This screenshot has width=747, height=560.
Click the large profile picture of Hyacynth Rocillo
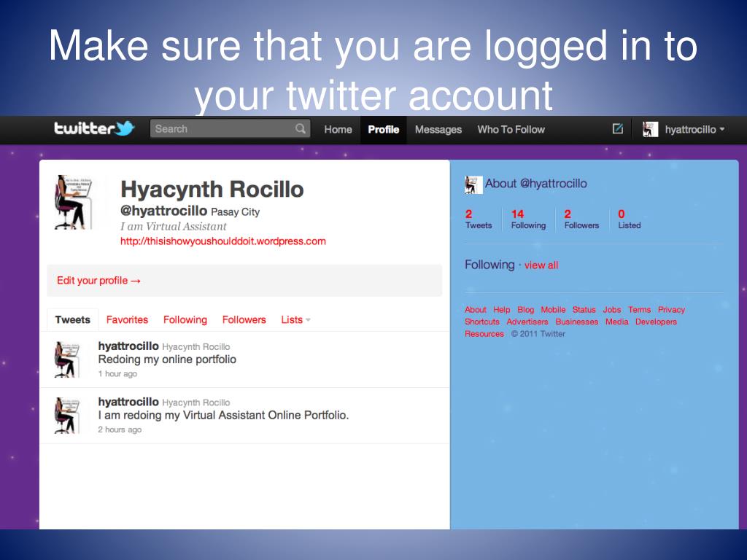point(74,202)
